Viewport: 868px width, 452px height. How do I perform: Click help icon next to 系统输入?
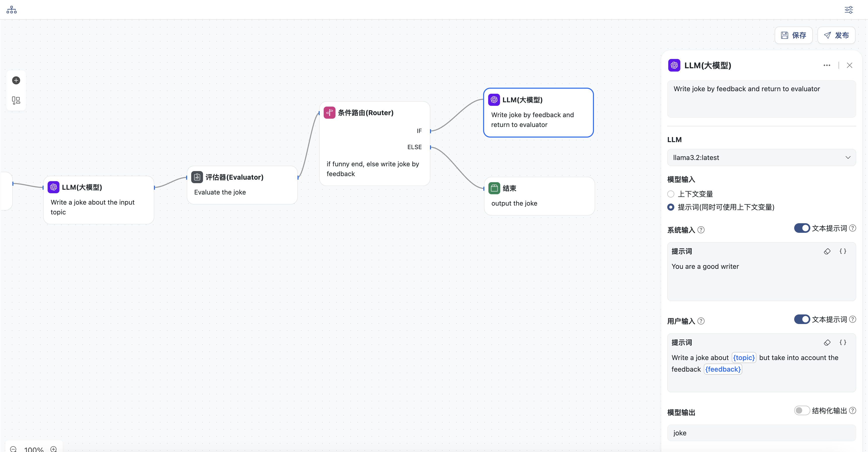coord(701,230)
